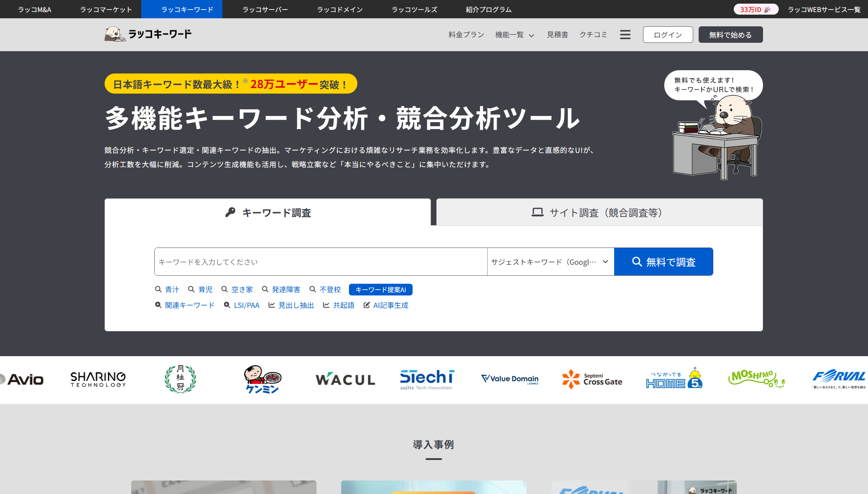This screenshot has width=868, height=494.
Task: Click the 33万ID badge in the top bar
Action: [756, 9]
